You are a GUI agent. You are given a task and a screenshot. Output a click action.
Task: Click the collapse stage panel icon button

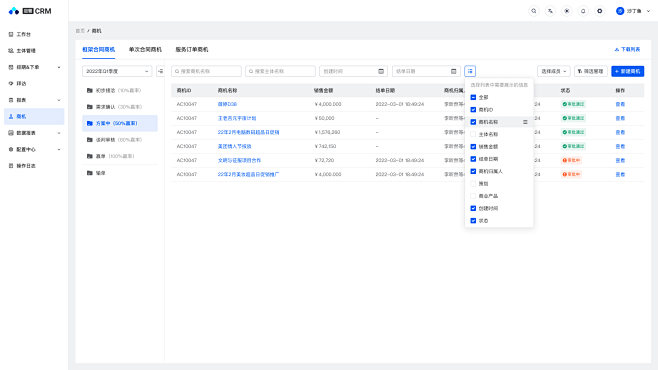pyautogui.click(x=160, y=71)
